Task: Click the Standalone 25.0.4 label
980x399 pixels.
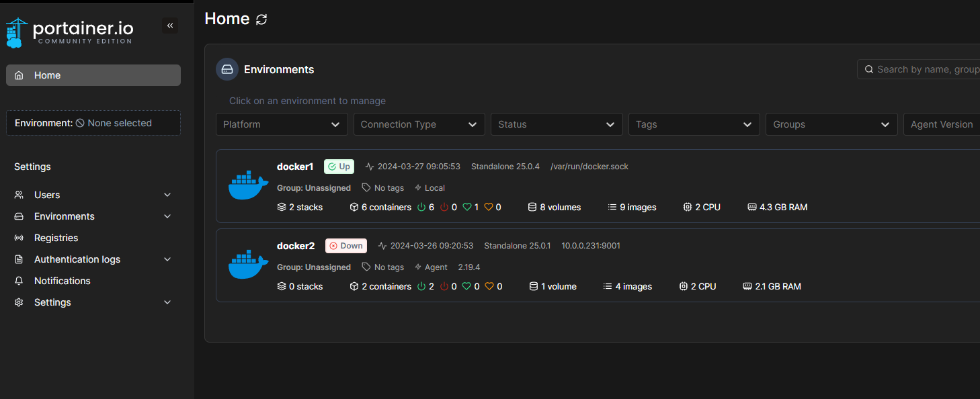Action: click(505, 167)
